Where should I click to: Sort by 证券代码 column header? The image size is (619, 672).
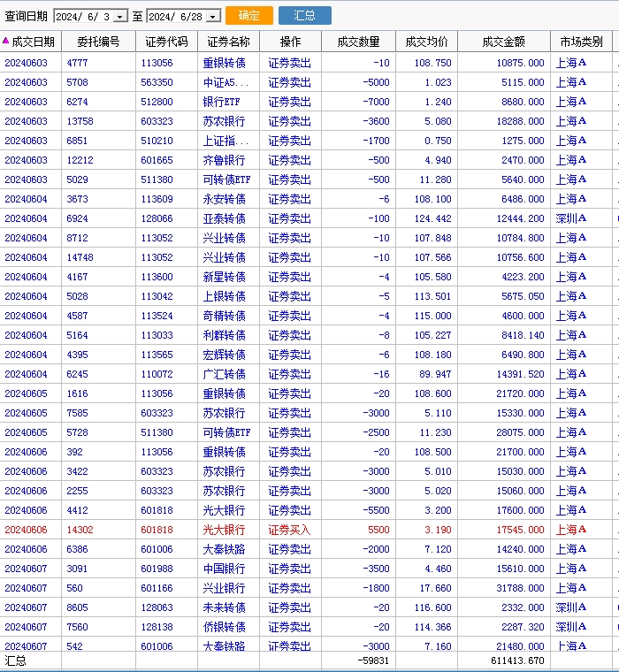[167, 42]
